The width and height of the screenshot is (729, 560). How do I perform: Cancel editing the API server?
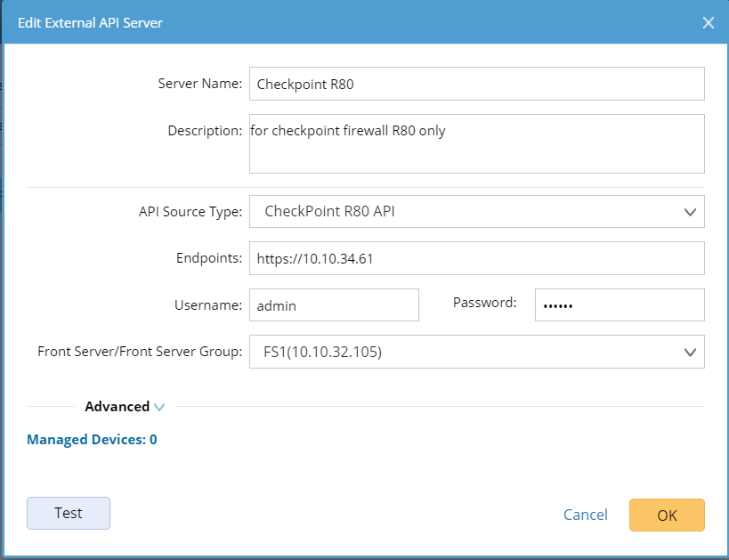pyautogui.click(x=586, y=515)
